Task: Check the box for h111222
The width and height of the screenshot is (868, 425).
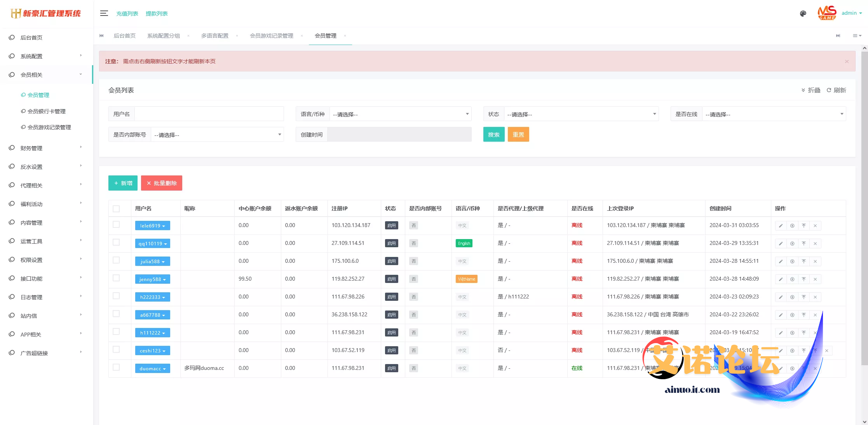Action: tap(116, 331)
